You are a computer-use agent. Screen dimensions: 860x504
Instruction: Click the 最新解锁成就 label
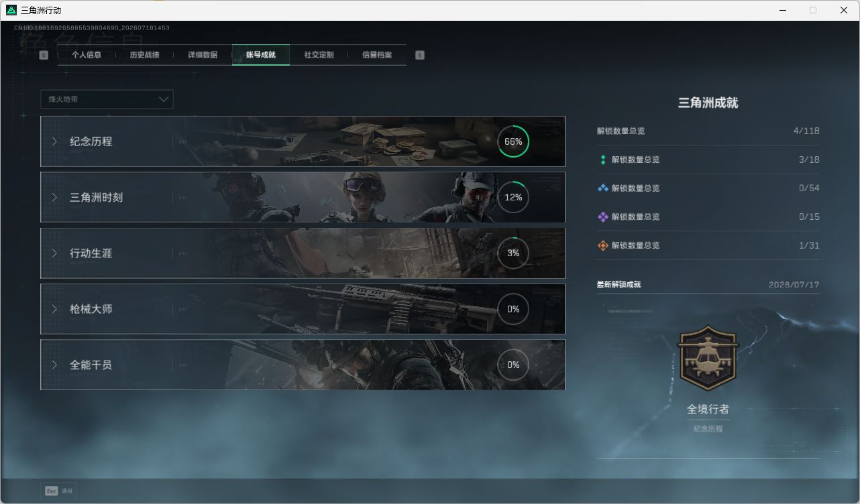coord(619,284)
